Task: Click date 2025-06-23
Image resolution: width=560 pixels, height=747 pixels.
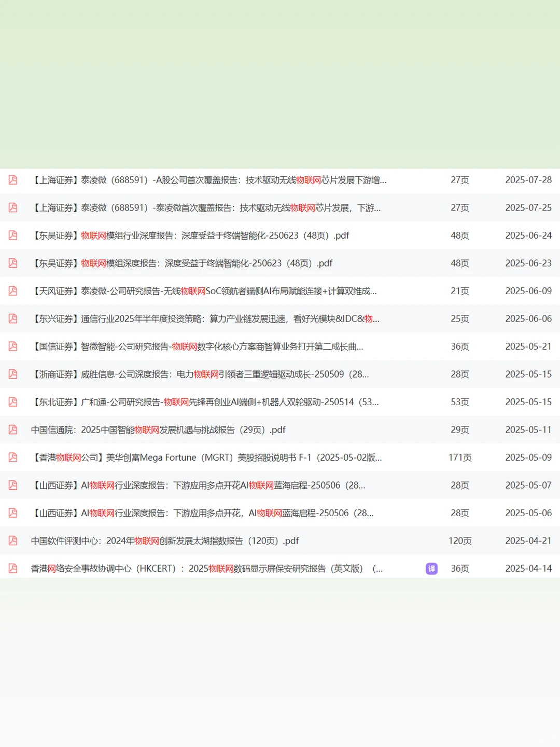Action: point(528,263)
